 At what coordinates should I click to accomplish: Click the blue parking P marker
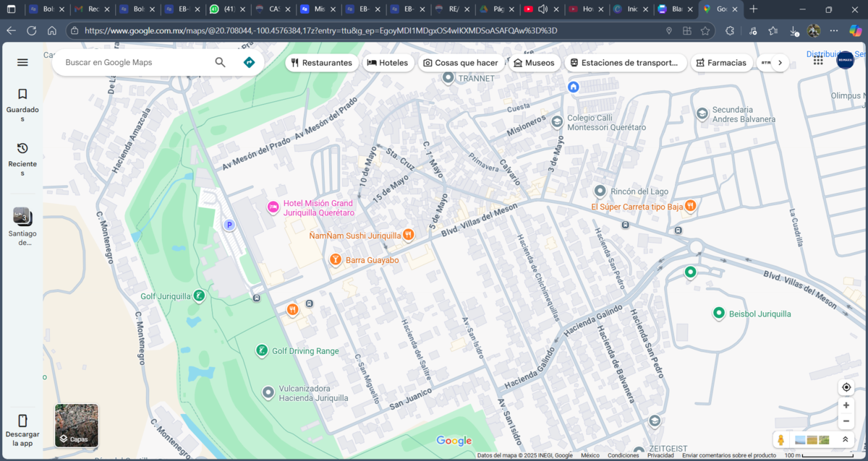click(229, 225)
